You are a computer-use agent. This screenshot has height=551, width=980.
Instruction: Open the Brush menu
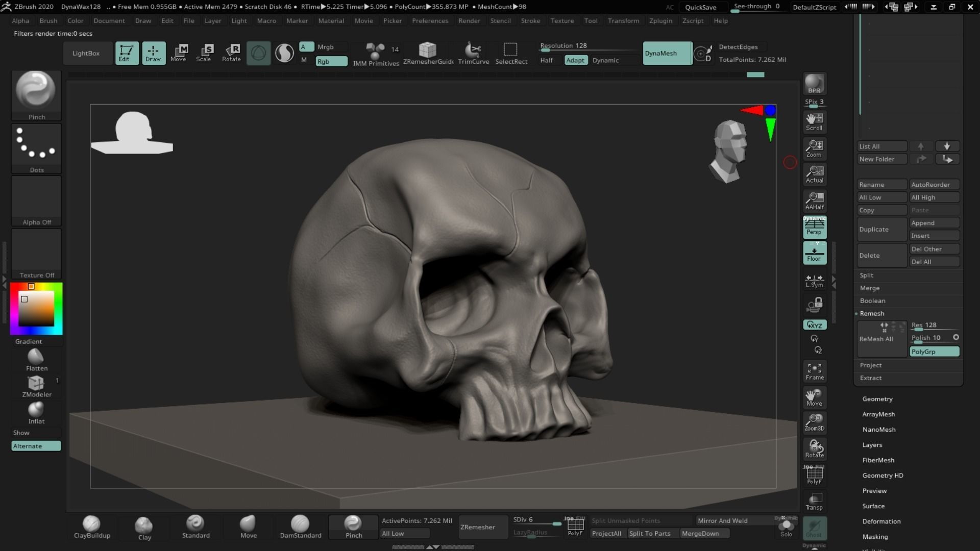pos(48,21)
